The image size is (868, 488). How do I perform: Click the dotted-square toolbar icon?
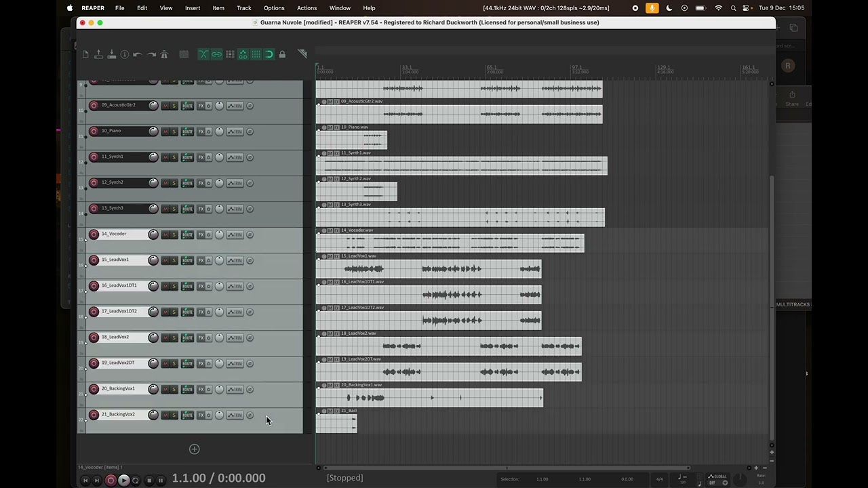pyautogui.click(x=184, y=54)
